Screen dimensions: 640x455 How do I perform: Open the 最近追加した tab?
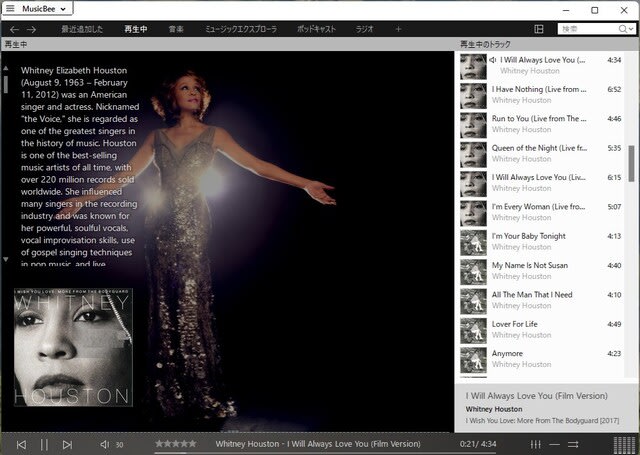pyautogui.click(x=82, y=29)
